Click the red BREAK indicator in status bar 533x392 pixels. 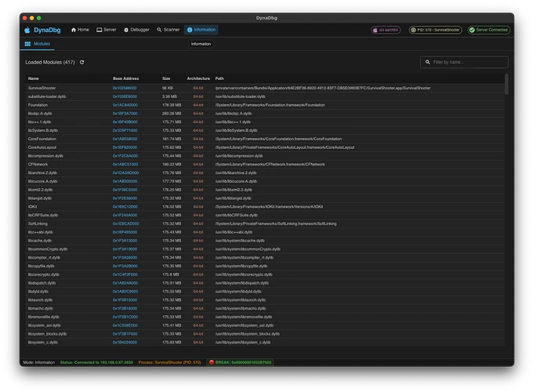tap(240, 363)
